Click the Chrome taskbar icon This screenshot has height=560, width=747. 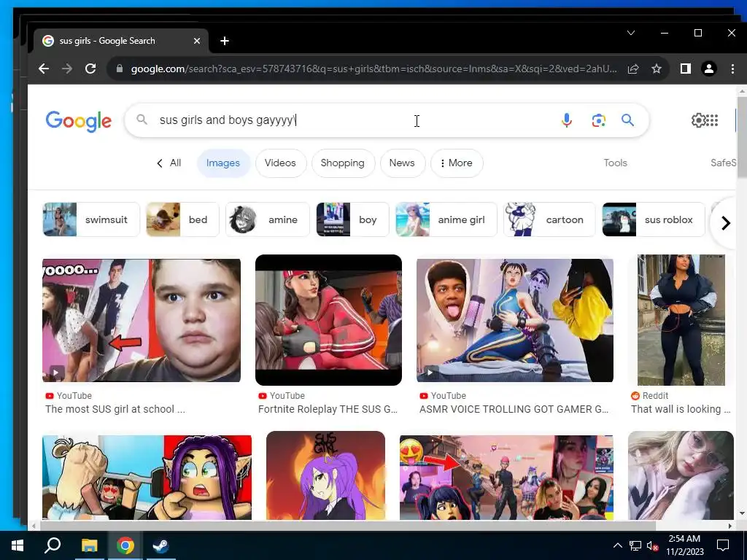click(x=125, y=545)
